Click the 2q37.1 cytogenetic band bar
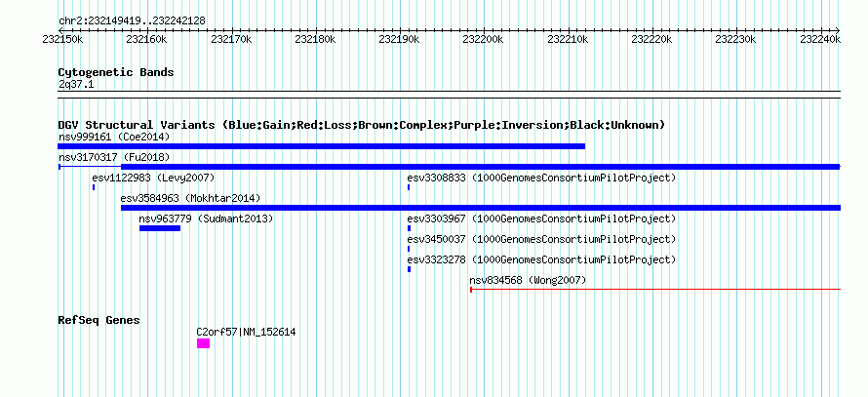Viewport: 868px width, 397px height. [449, 95]
